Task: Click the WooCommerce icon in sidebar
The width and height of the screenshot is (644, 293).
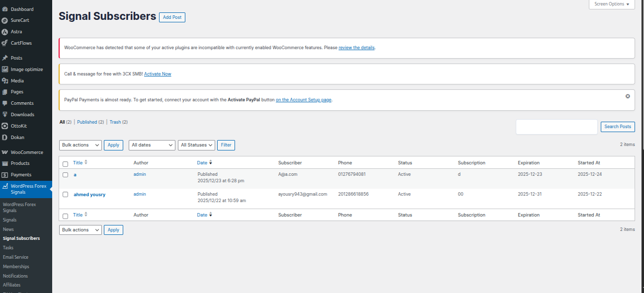Action: [x=5, y=152]
